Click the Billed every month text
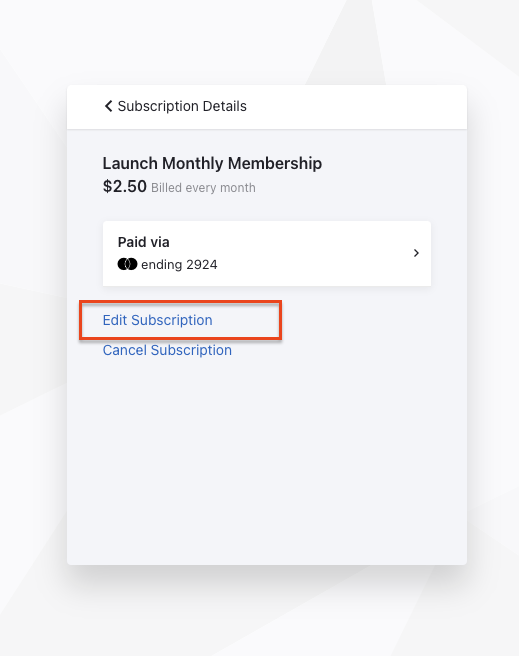This screenshot has height=656, width=519. click(203, 188)
